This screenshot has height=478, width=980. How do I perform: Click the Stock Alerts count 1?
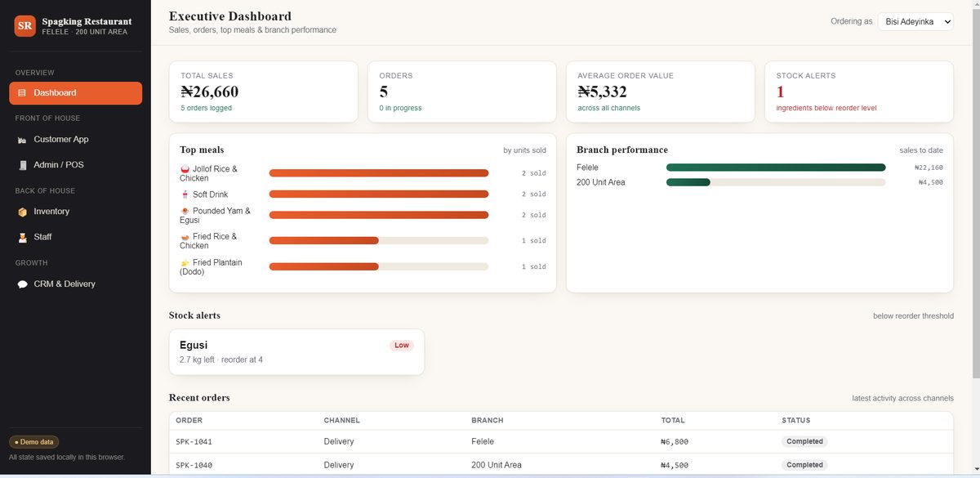[x=780, y=92]
